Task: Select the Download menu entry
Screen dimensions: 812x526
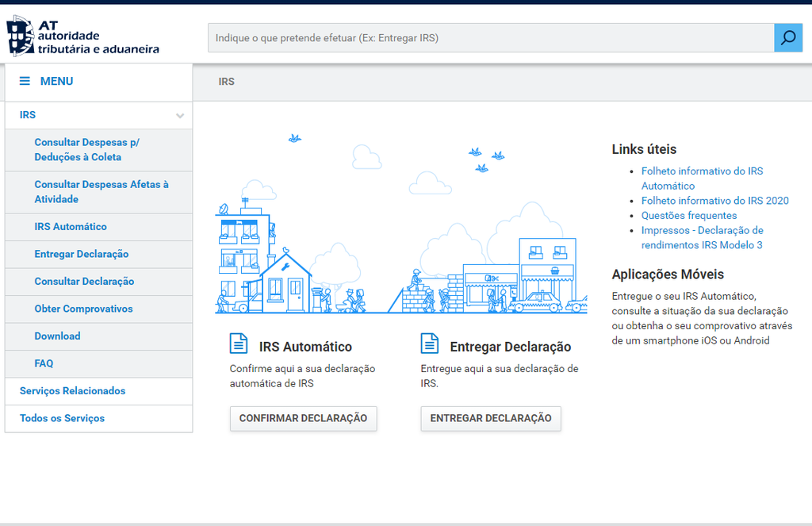Action: tap(57, 336)
